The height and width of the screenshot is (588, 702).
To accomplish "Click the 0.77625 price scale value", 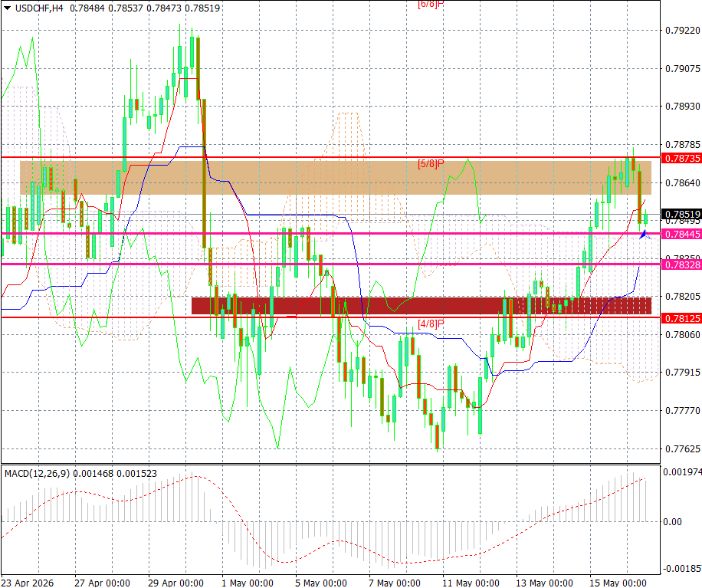I will pos(682,448).
